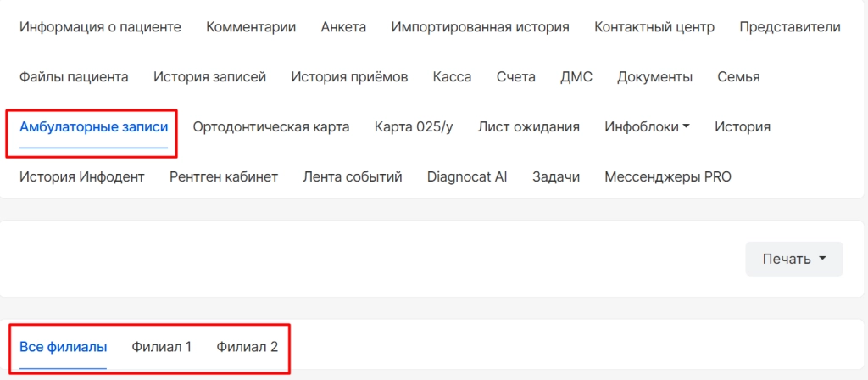Viewport: 868px width, 380px height.
Task: Expand the Инфоблоки dropdown
Action: [x=647, y=127]
